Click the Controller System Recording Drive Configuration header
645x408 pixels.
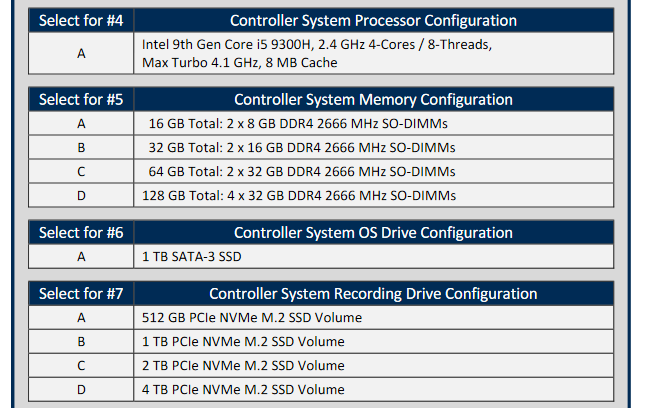coord(373,293)
